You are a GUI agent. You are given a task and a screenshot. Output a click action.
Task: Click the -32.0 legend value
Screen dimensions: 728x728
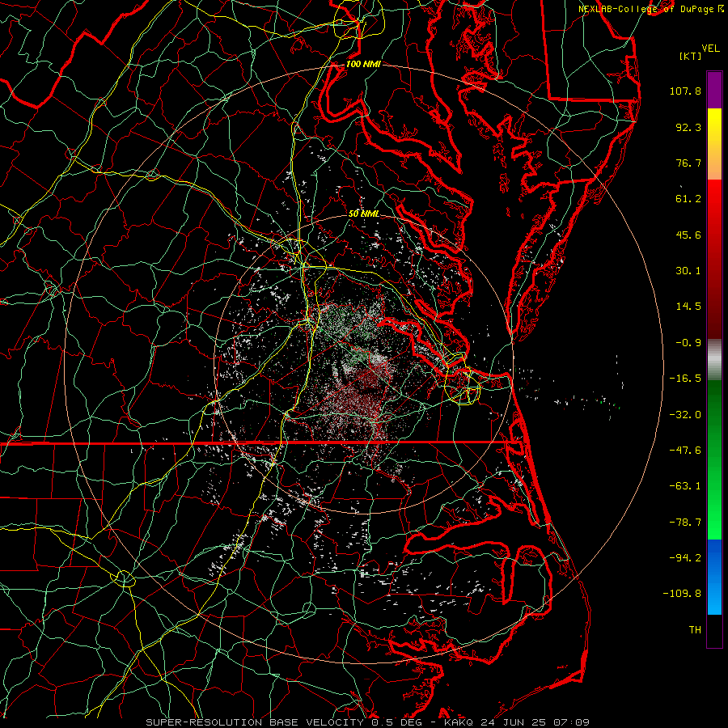click(685, 415)
